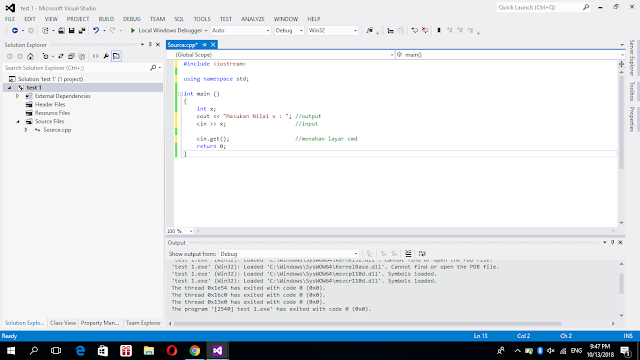The height and width of the screenshot is (360, 640).
Task: Click the Output horizontal scrollbar thumb
Action: click(368, 324)
